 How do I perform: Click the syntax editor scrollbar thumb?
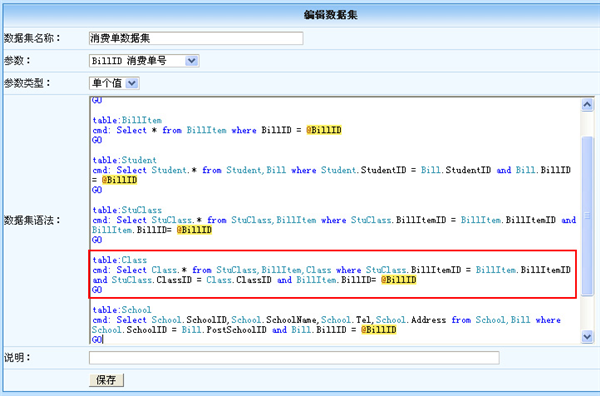click(x=587, y=215)
